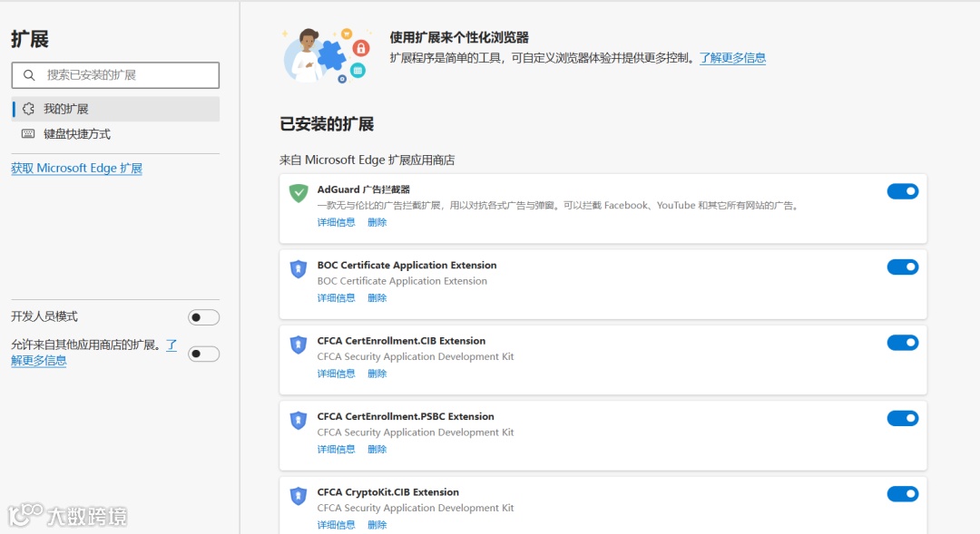Click 了解更多信息 link in the top banner
Image resolution: width=980 pixels, height=534 pixels.
pyautogui.click(x=732, y=58)
